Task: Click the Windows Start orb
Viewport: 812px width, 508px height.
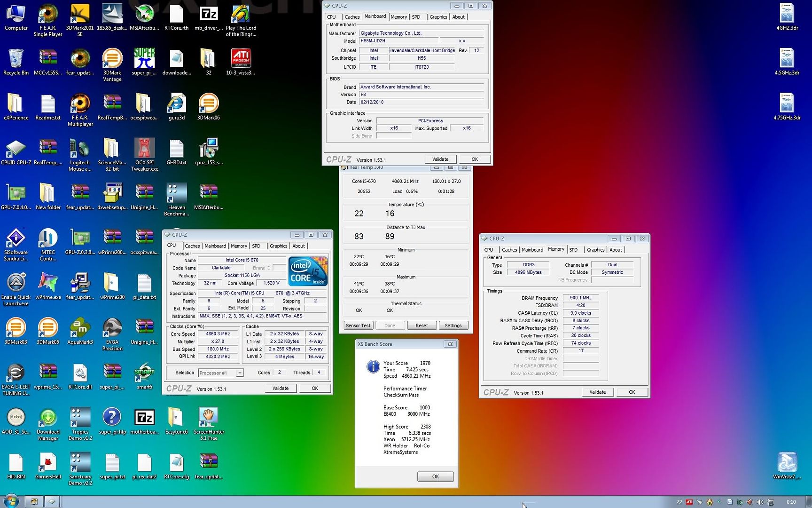Action: [x=11, y=501]
